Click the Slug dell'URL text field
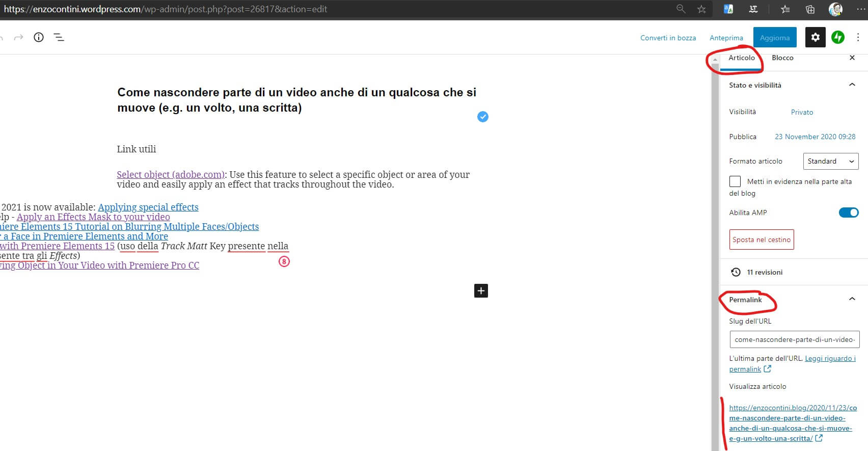 pos(794,339)
